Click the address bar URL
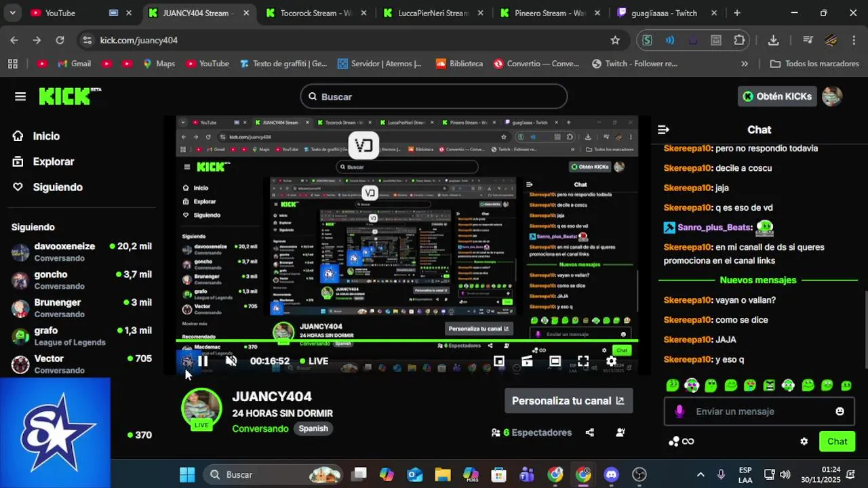This screenshot has width=868, height=488. click(x=138, y=40)
